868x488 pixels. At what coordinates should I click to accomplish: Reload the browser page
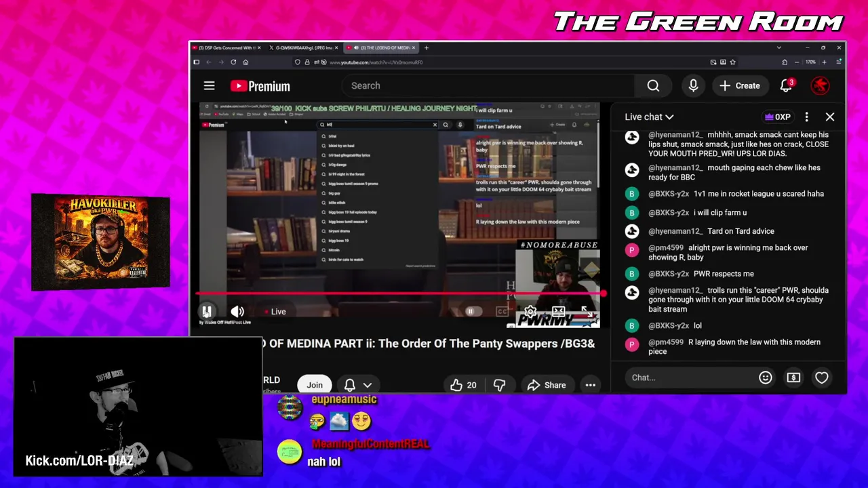(x=233, y=62)
